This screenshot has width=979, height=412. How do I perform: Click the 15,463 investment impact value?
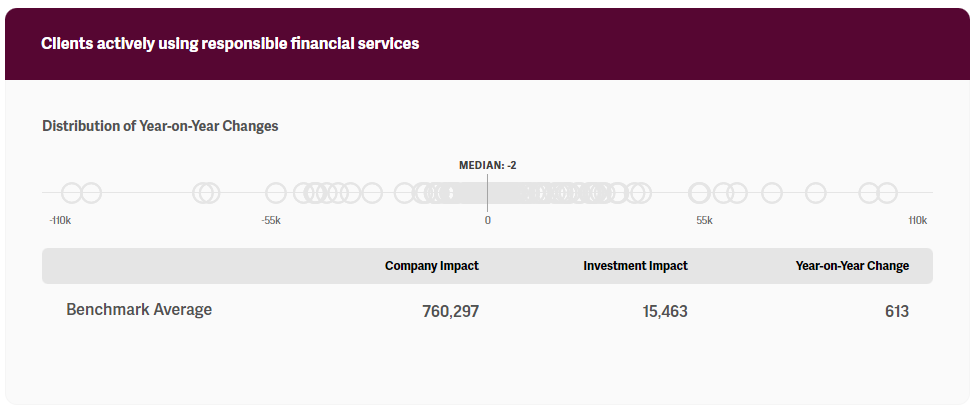664,312
